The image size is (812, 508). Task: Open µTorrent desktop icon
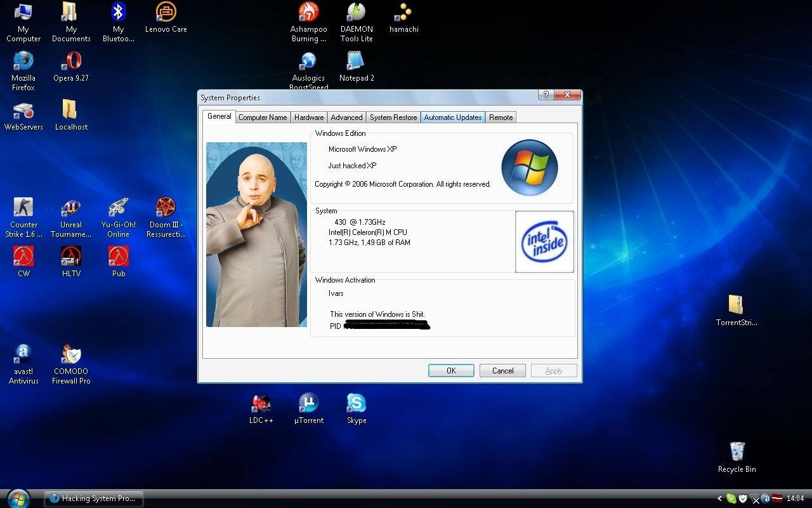click(309, 409)
